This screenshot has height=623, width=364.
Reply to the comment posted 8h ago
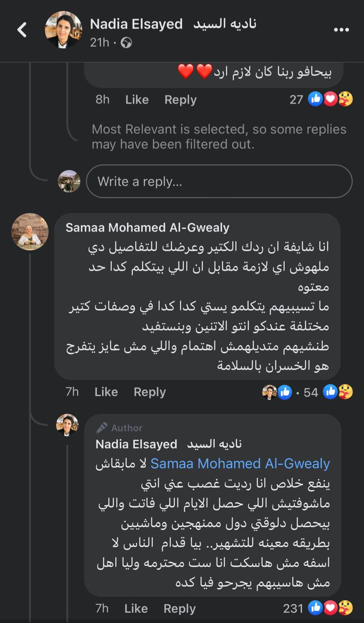180,100
